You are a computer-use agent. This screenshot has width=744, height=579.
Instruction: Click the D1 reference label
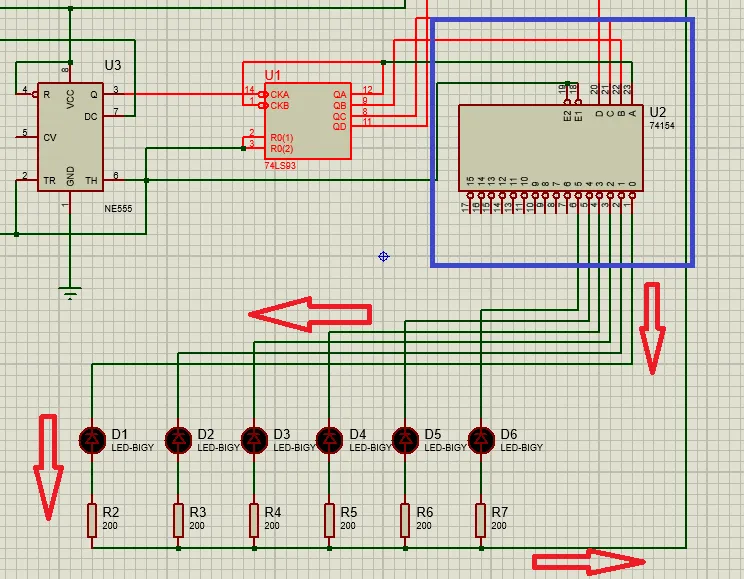pos(120,434)
